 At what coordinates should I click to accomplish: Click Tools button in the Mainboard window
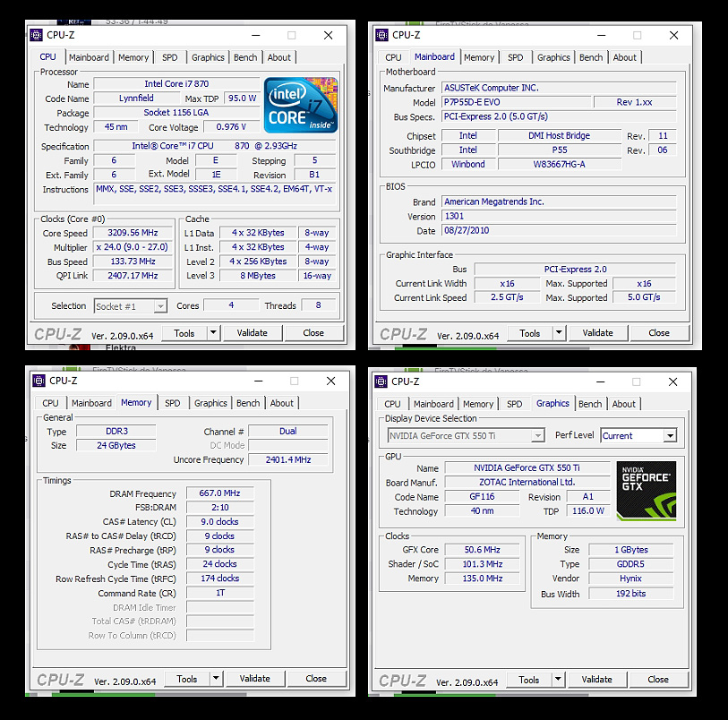530,333
